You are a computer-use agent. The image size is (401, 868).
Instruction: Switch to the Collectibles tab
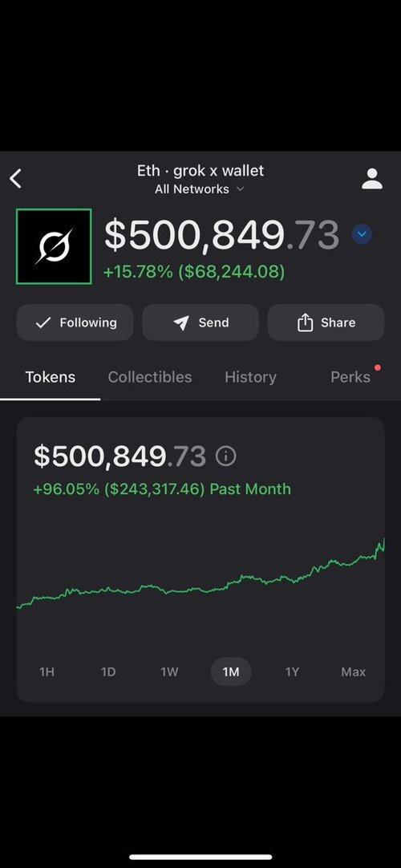click(150, 377)
